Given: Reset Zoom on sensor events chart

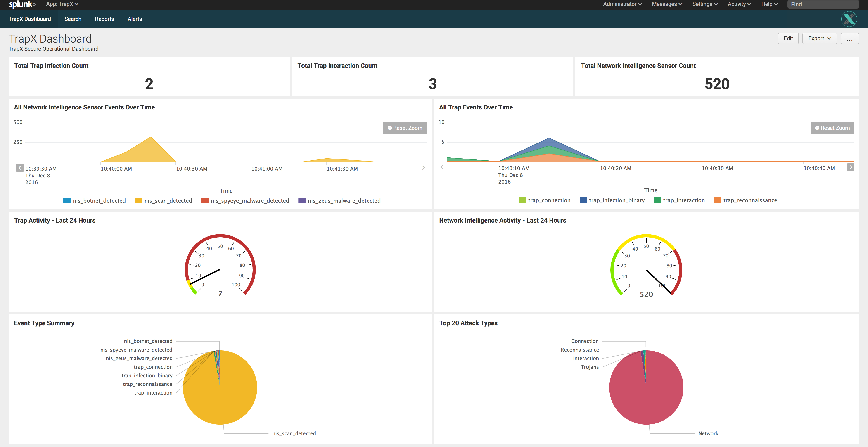Looking at the screenshot, I should 405,128.
